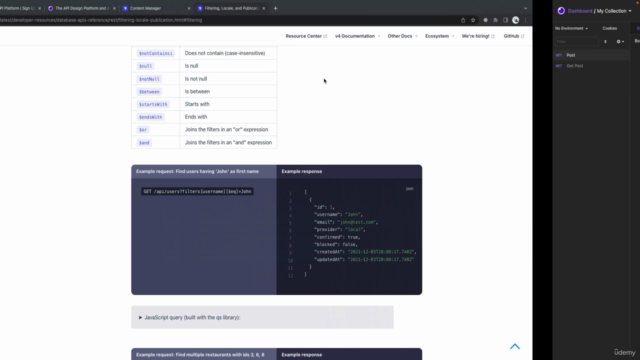640x360 pixels.
Task: Bookmark this page with the star icon
Action: tap(473, 20)
